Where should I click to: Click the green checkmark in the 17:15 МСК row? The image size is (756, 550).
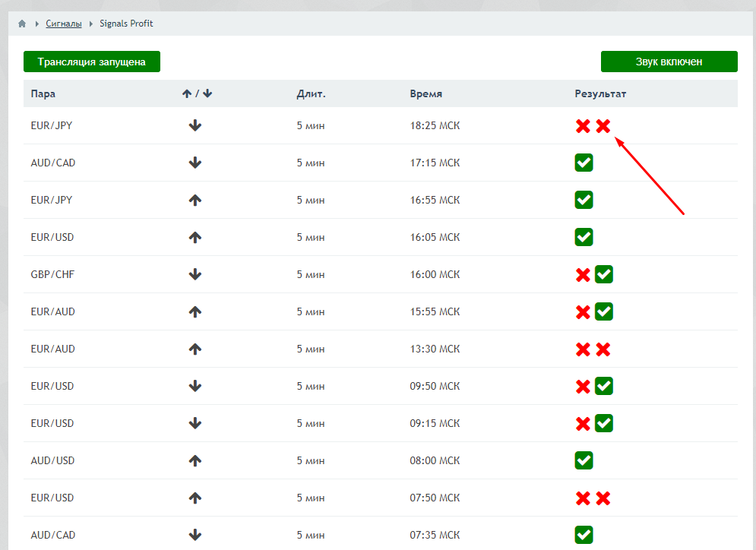pyautogui.click(x=584, y=163)
